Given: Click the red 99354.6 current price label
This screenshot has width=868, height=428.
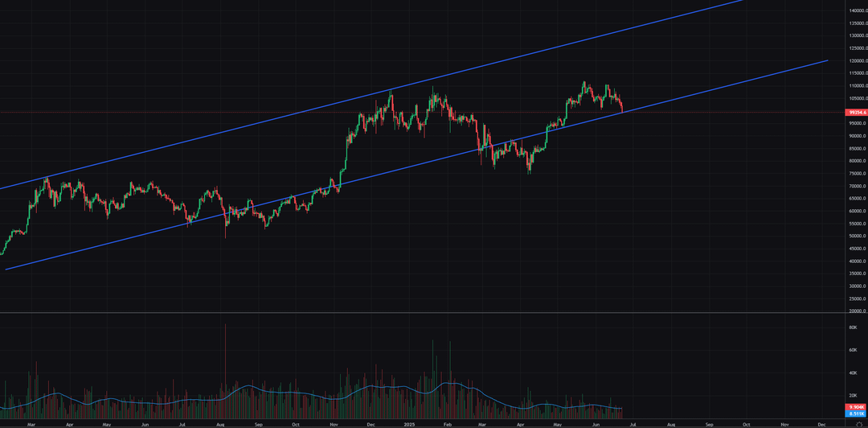Looking at the screenshot, I should tap(857, 112).
